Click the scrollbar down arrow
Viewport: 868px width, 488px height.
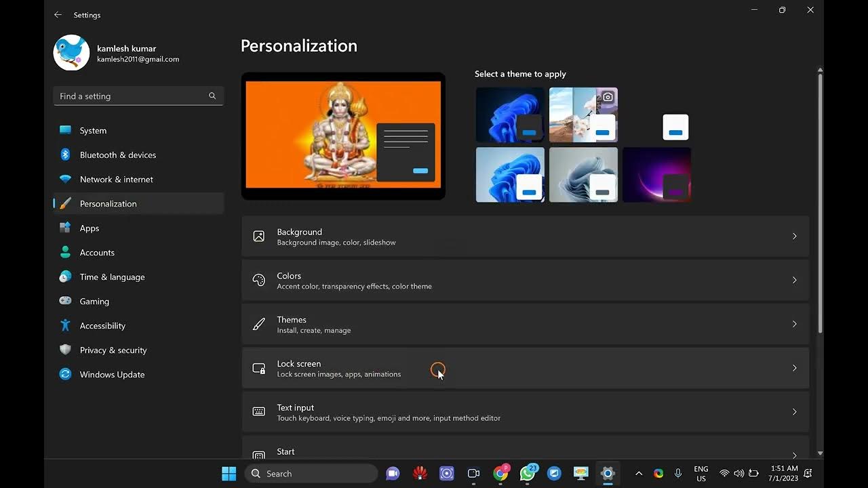pos(820,453)
